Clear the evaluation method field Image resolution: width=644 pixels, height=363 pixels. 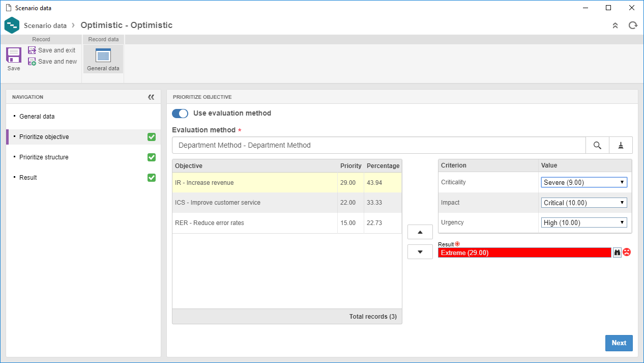621,145
